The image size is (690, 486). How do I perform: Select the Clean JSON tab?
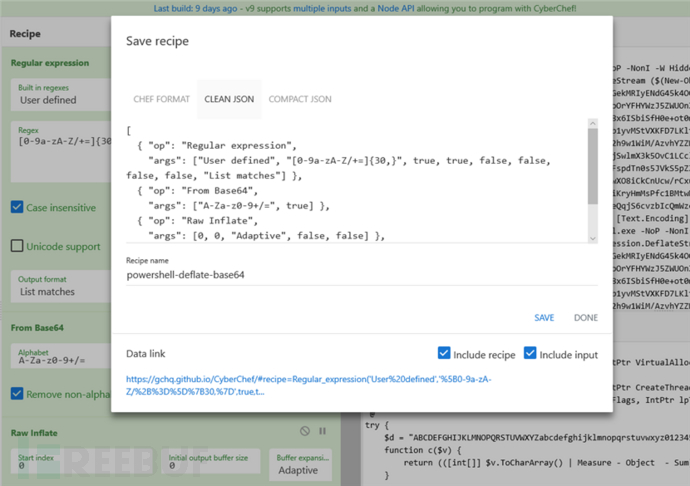pos(229,99)
